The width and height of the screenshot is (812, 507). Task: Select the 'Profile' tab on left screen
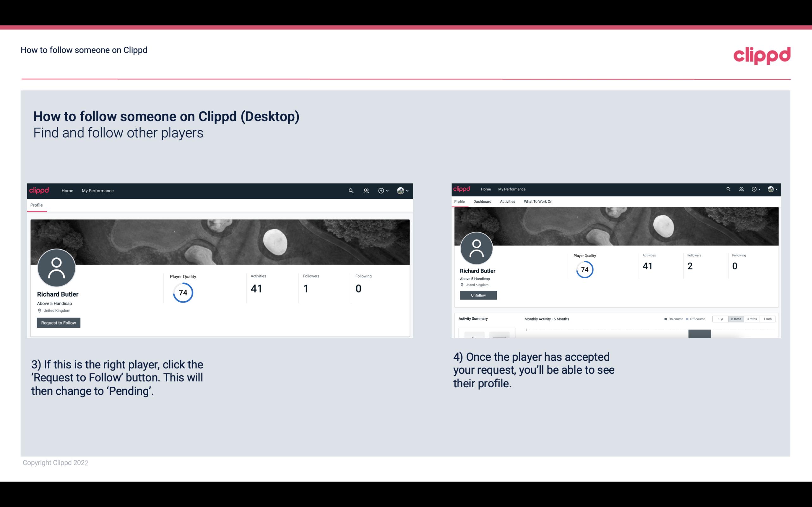[x=36, y=205]
